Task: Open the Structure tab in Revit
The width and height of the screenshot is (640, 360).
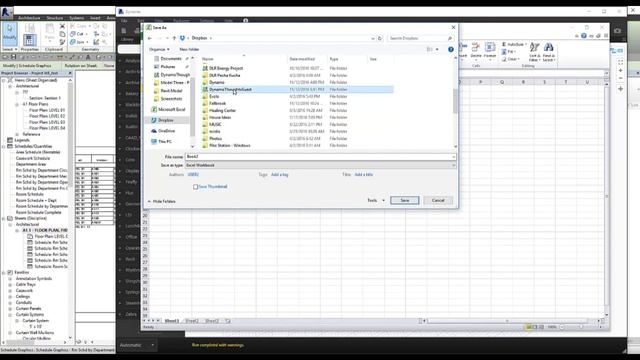Action: pyautogui.click(x=55, y=18)
